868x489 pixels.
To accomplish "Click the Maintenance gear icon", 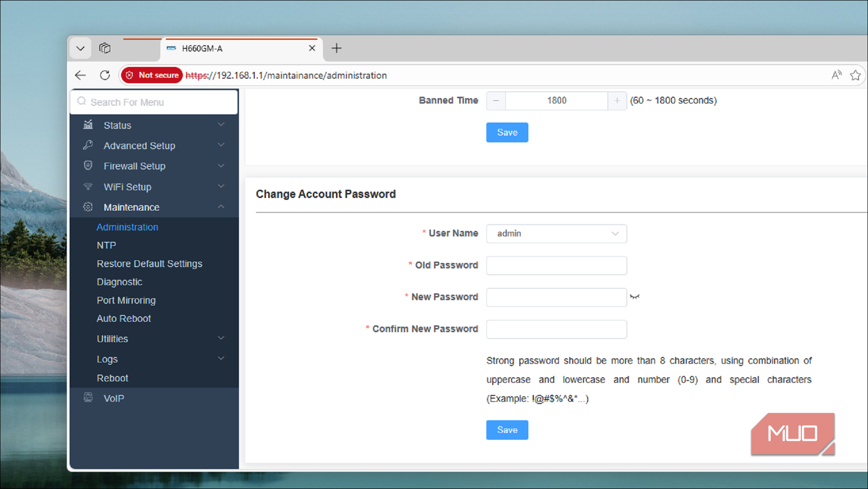I will pyautogui.click(x=88, y=207).
